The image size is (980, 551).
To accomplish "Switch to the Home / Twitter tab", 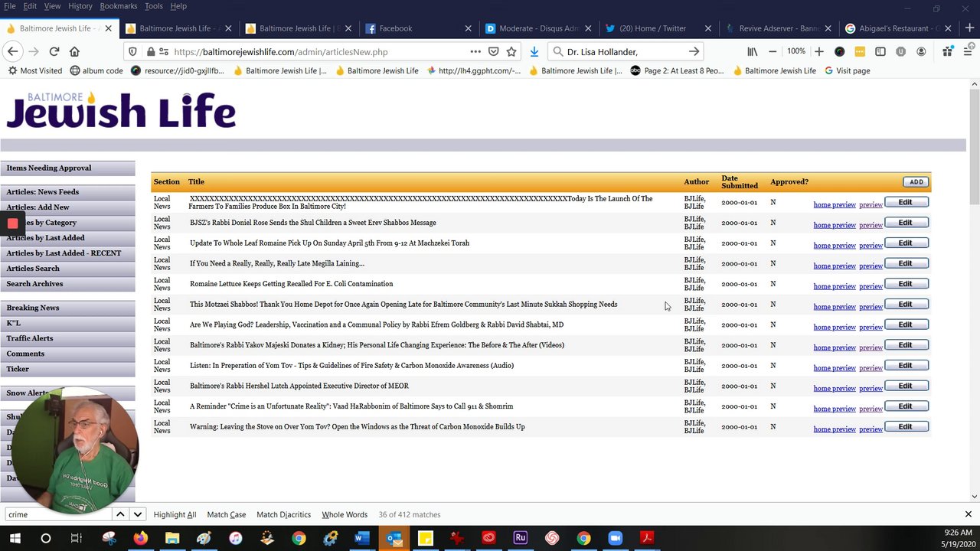I will click(658, 28).
